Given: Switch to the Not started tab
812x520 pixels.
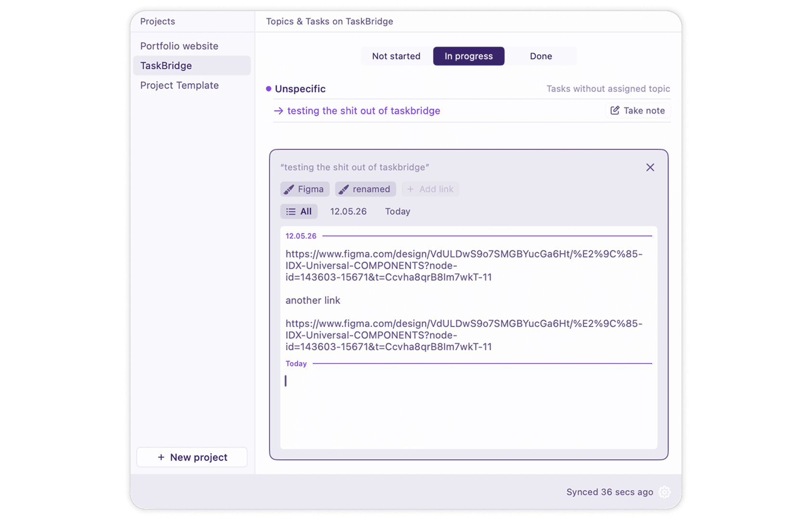Looking at the screenshot, I should tap(396, 56).
